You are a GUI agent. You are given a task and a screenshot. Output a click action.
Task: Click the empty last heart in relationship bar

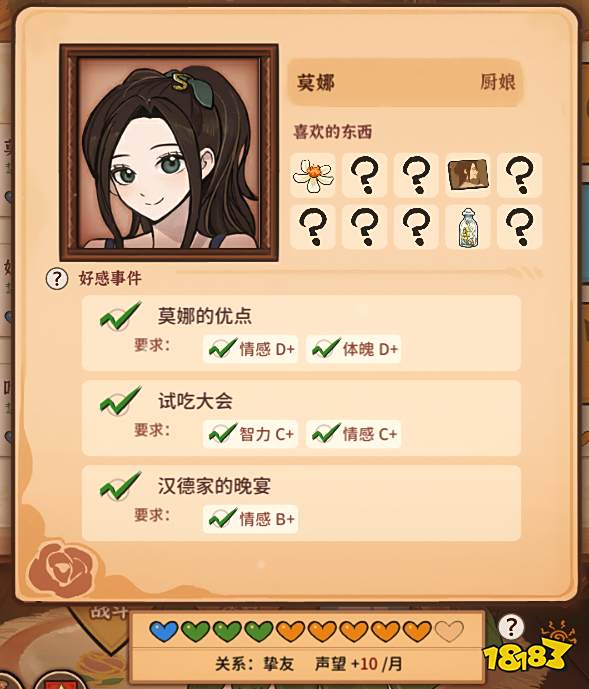(449, 632)
